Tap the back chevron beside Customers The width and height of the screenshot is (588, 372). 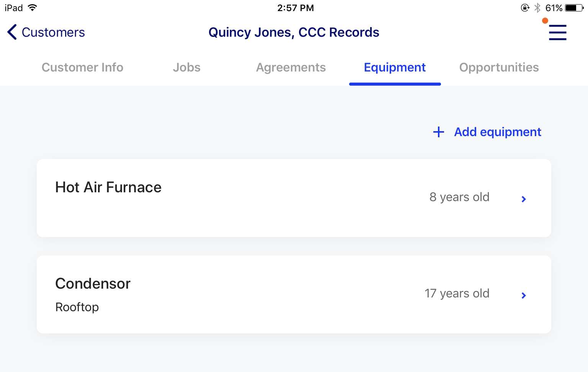(12, 32)
